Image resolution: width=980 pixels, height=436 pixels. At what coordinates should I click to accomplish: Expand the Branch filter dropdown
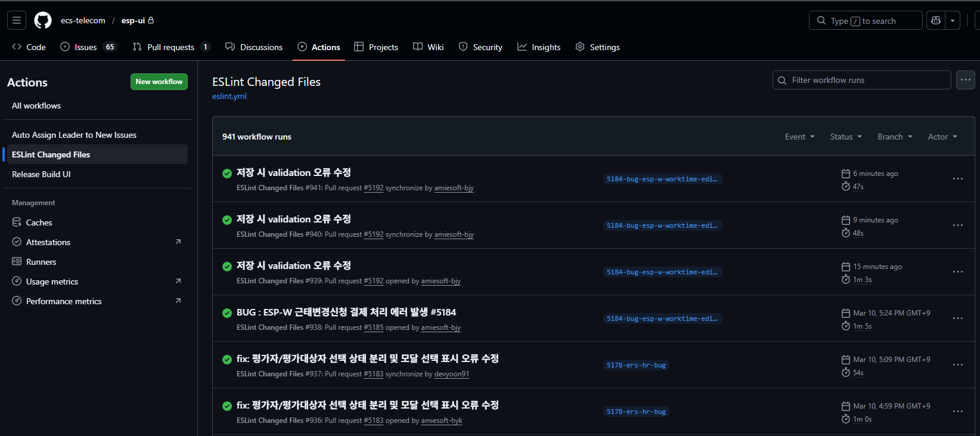(x=895, y=137)
